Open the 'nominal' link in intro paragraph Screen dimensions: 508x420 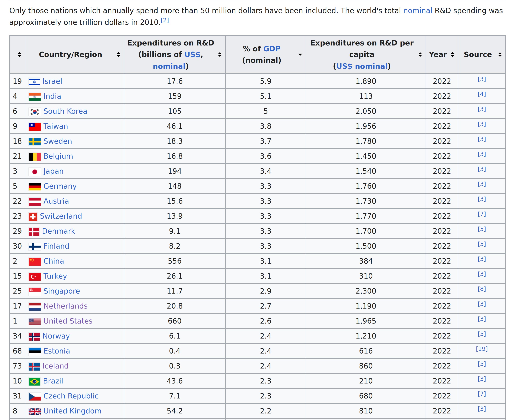pyautogui.click(x=417, y=11)
